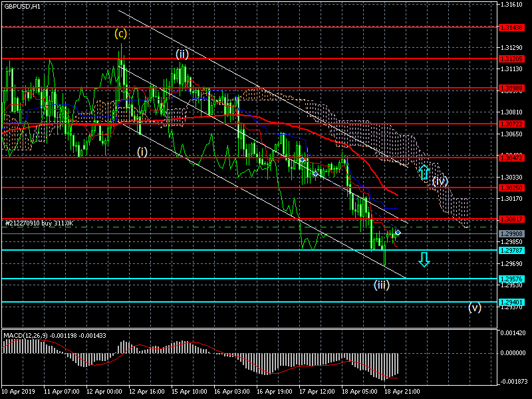Click the 1.29370 price axis value

coord(511,307)
